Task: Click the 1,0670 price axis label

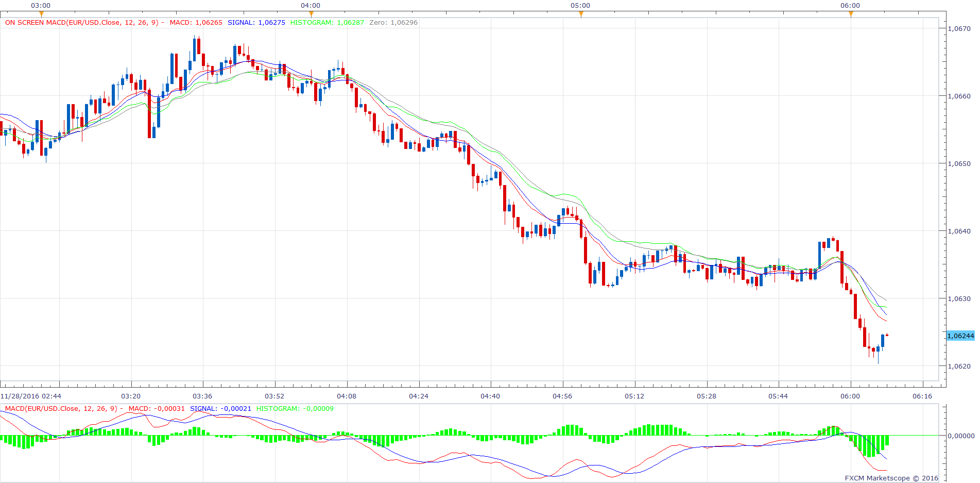Action: (959, 29)
